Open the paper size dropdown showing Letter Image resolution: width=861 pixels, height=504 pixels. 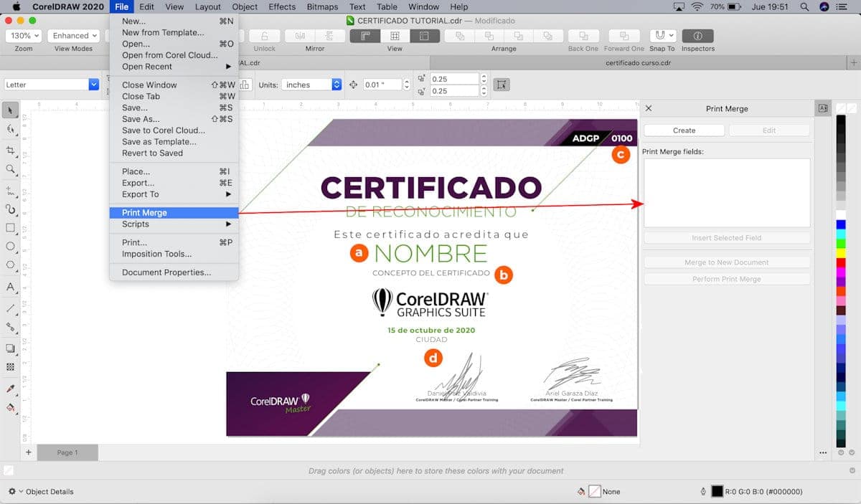[50, 84]
